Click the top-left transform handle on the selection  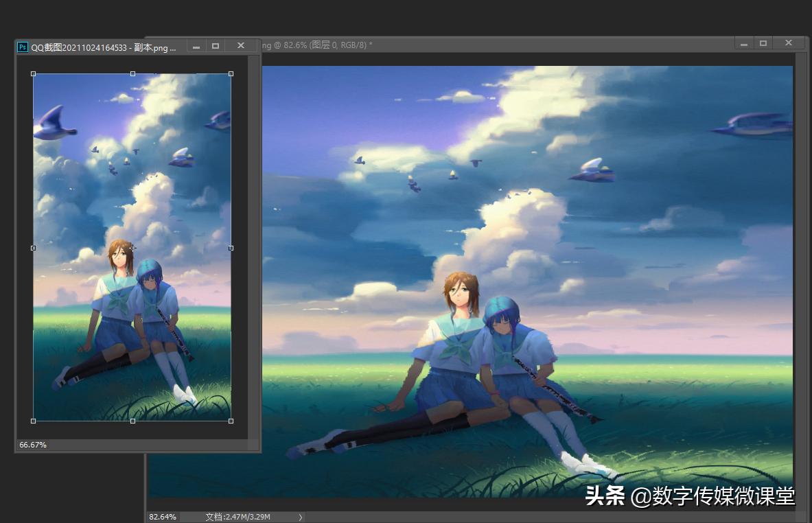[x=33, y=73]
